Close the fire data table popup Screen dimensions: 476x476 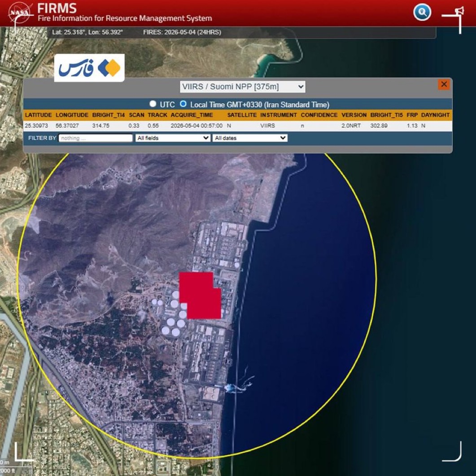pyautogui.click(x=444, y=84)
